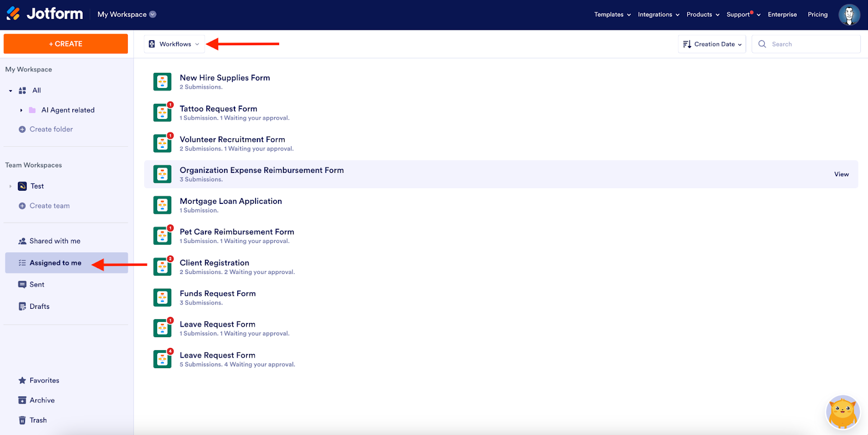Open the Client Registration title
Viewport: 868px width, 435px height.
coord(214,263)
